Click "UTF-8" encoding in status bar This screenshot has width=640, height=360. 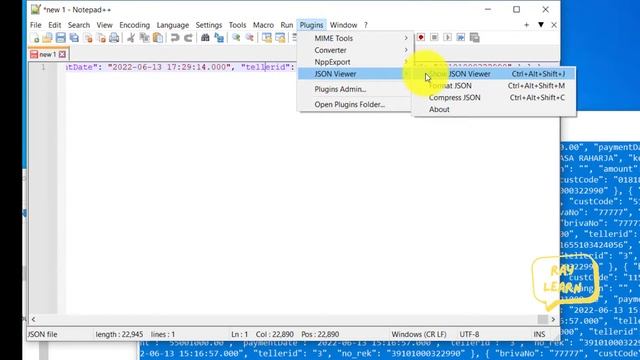[x=469, y=334]
